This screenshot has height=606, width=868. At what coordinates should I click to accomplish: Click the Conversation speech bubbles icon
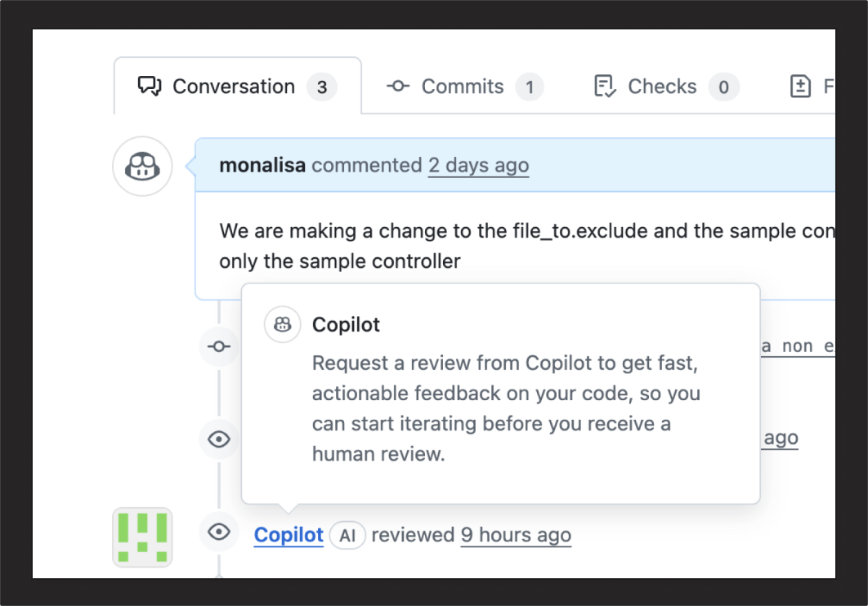click(150, 87)
